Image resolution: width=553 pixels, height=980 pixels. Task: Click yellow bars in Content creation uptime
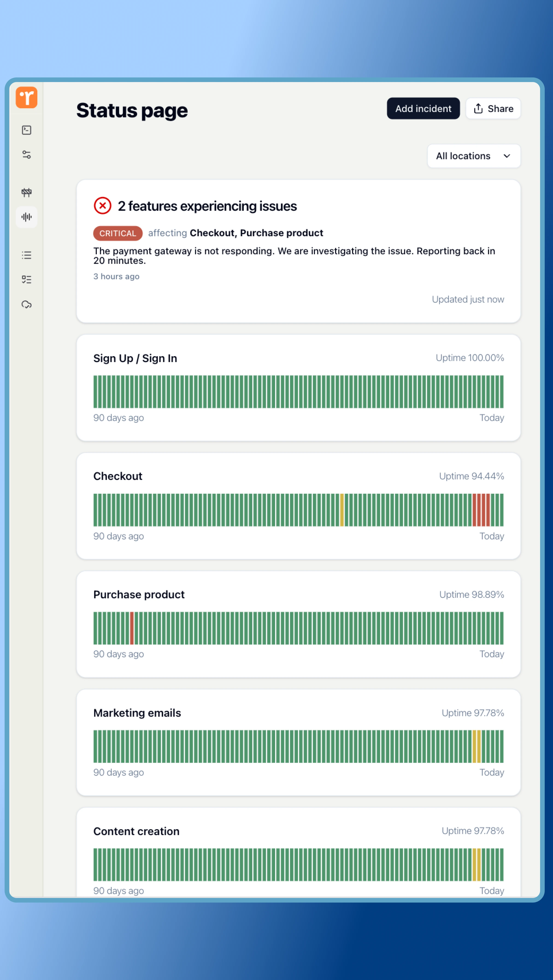477,864
